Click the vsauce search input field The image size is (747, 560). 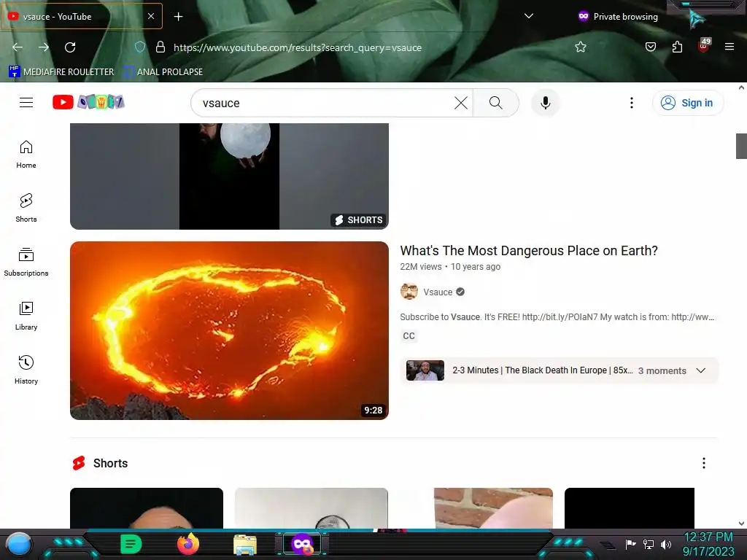[x=326, y=103]
